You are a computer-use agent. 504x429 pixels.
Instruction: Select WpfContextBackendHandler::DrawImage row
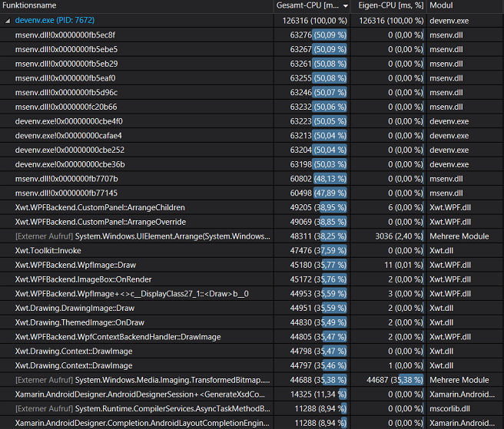click(x=252, y=337)
